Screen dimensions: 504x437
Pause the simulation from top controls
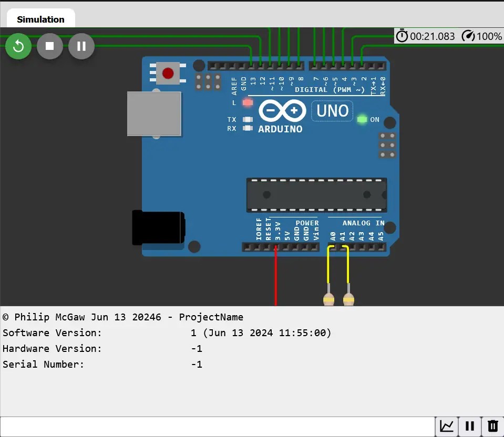(x=81, y=46)
